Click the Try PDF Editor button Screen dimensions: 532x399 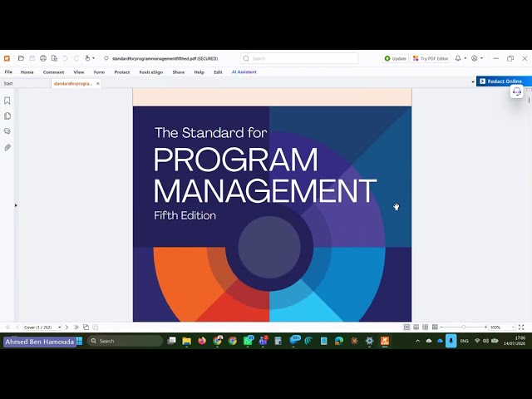[x=431, y=58]
